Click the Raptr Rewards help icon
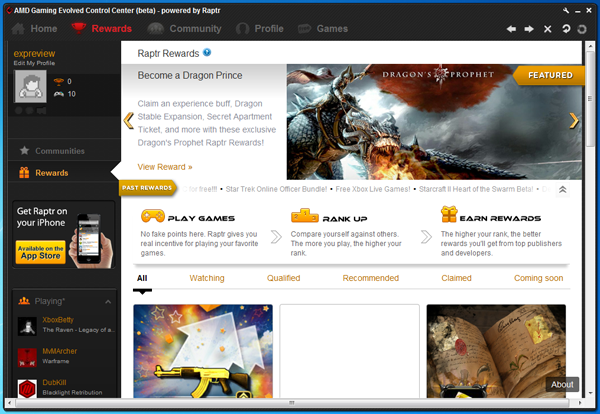This screenshot has height=414, width=600. (x=207, y=52)
